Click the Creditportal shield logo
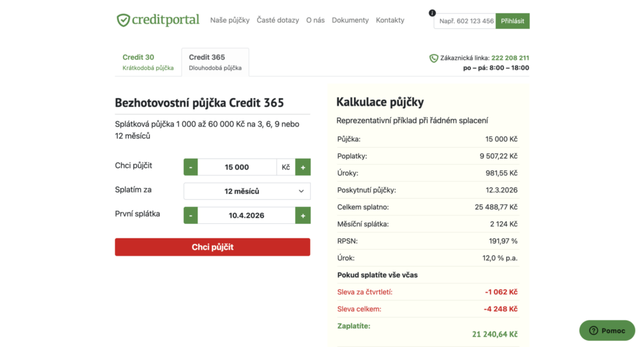Screen dimensions: 644x347 (123, 20)
